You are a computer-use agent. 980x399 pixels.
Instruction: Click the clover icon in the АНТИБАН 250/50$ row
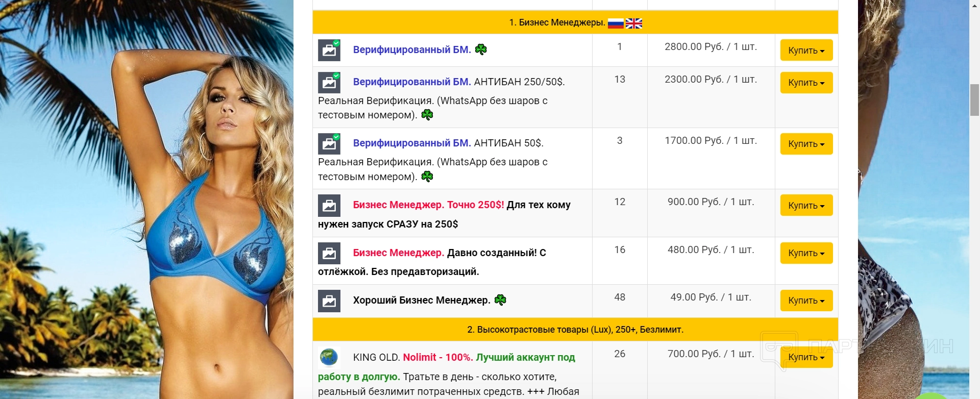click(427, 115)
